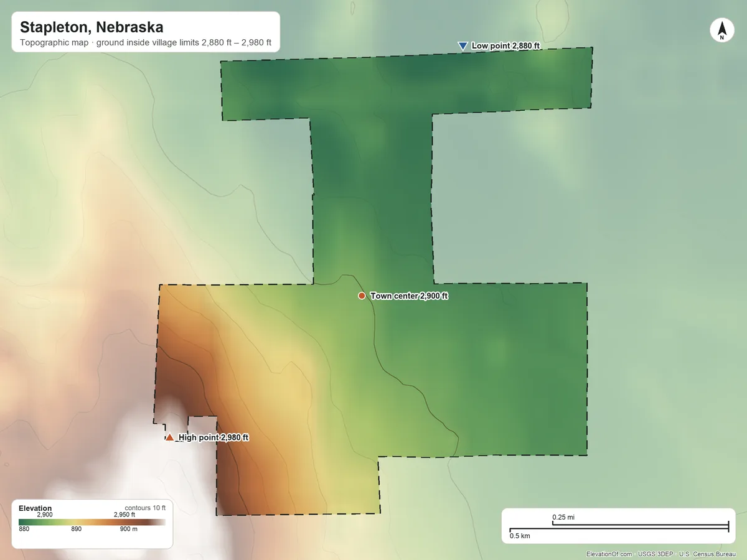
Task: Click the topographic map subtitle text
Action: pyautogui.click(x=146, y=44)
